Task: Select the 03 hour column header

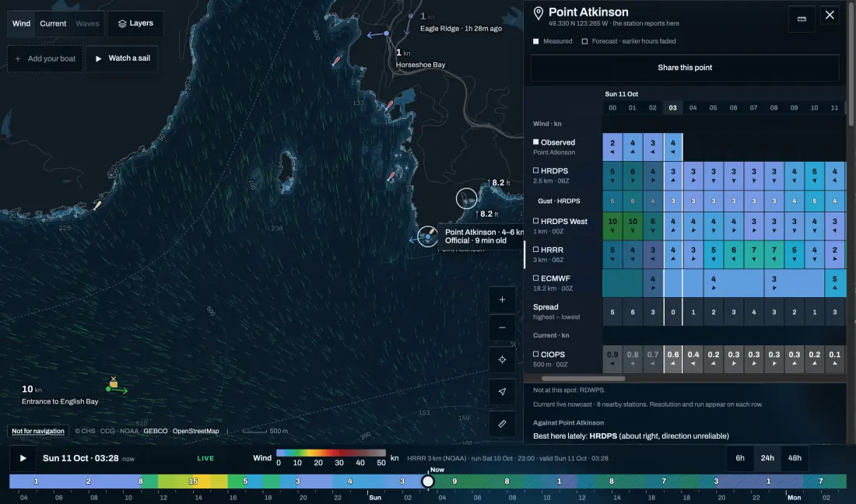Action: 672,108
